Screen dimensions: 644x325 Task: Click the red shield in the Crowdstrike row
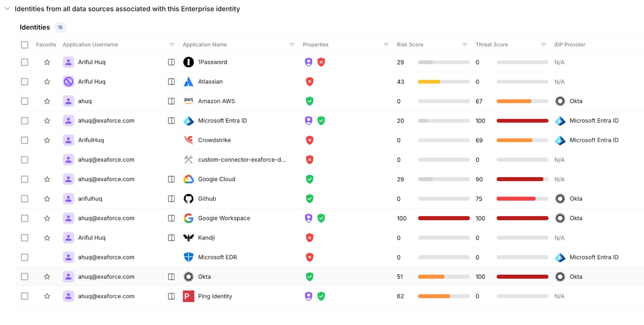tap(310, 140)
